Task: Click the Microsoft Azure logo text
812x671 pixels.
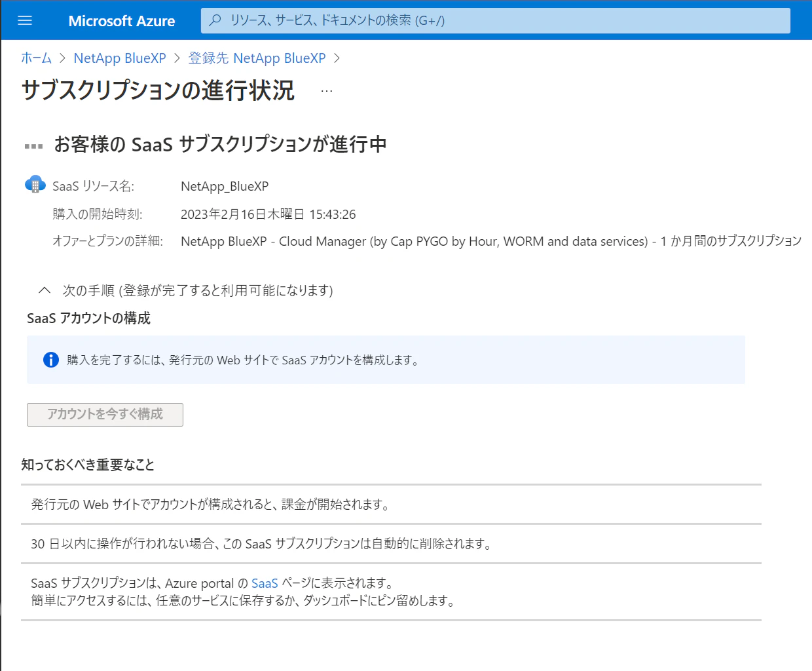Action: pos(122,21)
